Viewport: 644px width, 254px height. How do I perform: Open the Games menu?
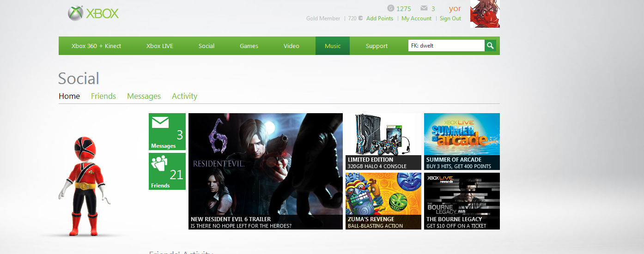click(x=249, y=46)
